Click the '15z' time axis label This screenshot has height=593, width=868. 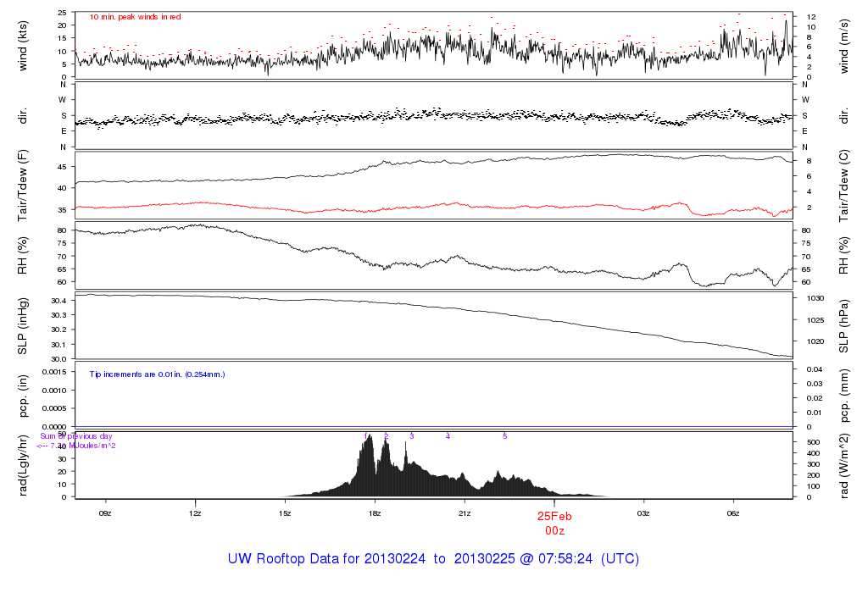point(285,513)
